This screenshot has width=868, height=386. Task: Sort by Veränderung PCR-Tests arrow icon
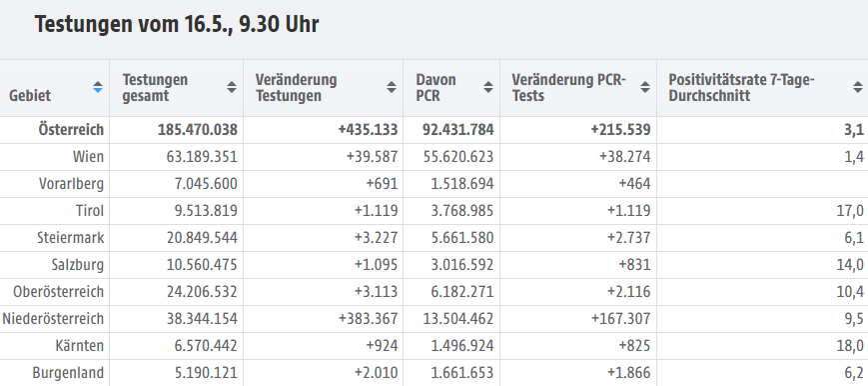645,87
